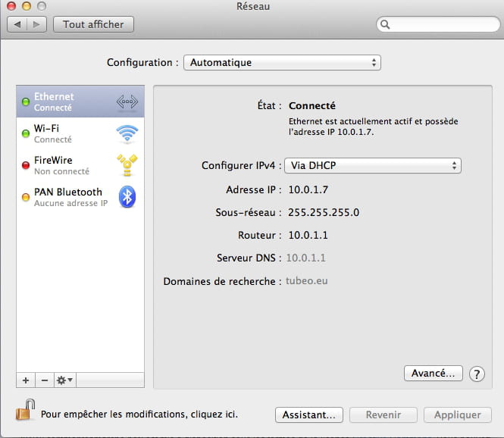Open the Configuration dropdown set to Automatique
The image size is (504, 438).
click(x=282, y=62)
